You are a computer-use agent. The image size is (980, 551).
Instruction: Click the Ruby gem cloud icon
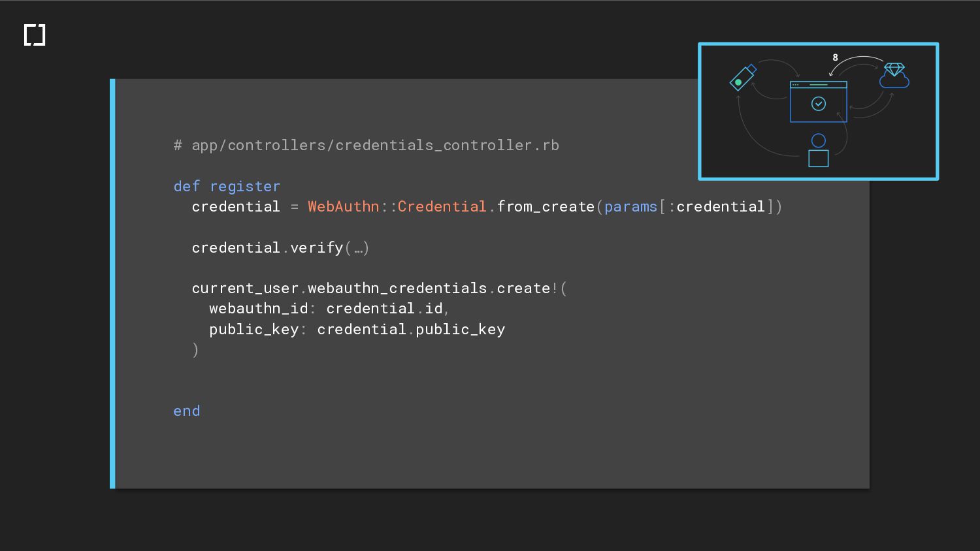click(894, 76)
